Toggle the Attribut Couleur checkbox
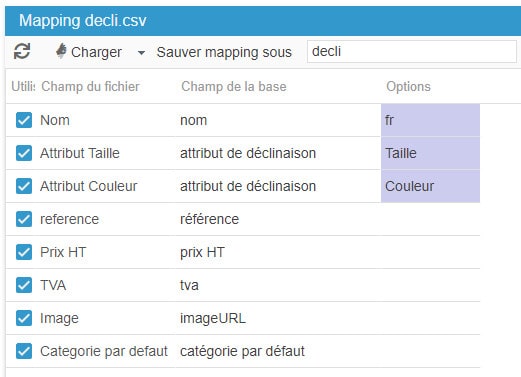The image size is (521, 377). (24, 186)
